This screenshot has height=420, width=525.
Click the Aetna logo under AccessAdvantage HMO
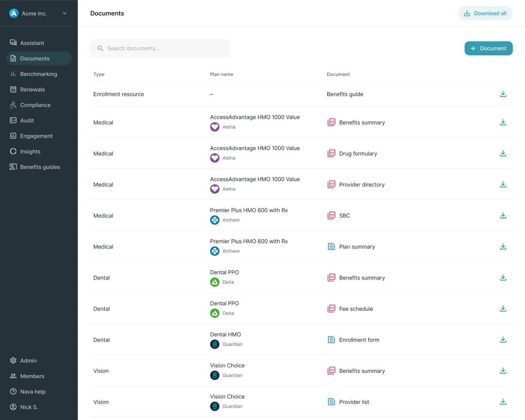(215, 127)
